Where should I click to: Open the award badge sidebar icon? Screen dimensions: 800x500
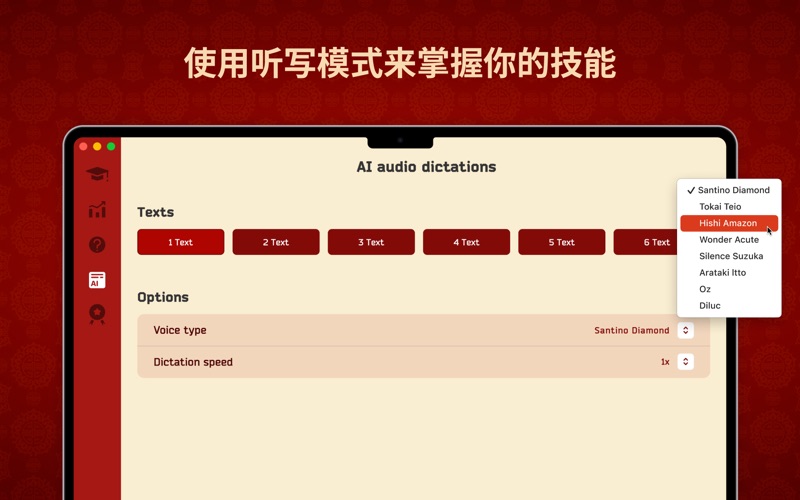97,314
